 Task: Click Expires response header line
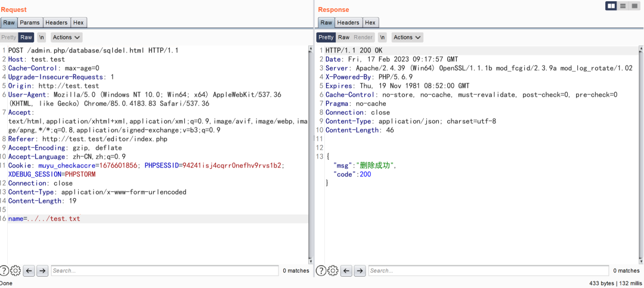(x=398, y=86)
